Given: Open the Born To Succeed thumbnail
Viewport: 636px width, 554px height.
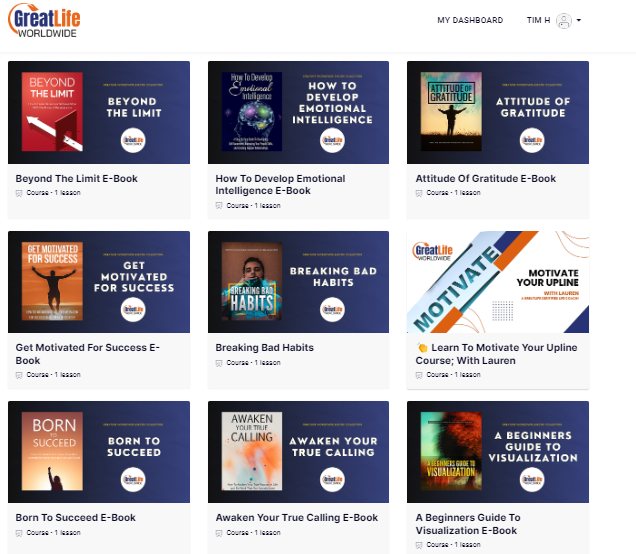Looking at the screenshot, I should point(99,452).
